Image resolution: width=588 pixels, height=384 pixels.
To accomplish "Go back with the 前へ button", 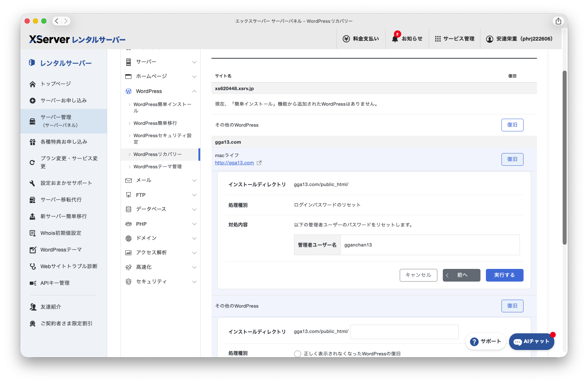I will coord(462,275).
